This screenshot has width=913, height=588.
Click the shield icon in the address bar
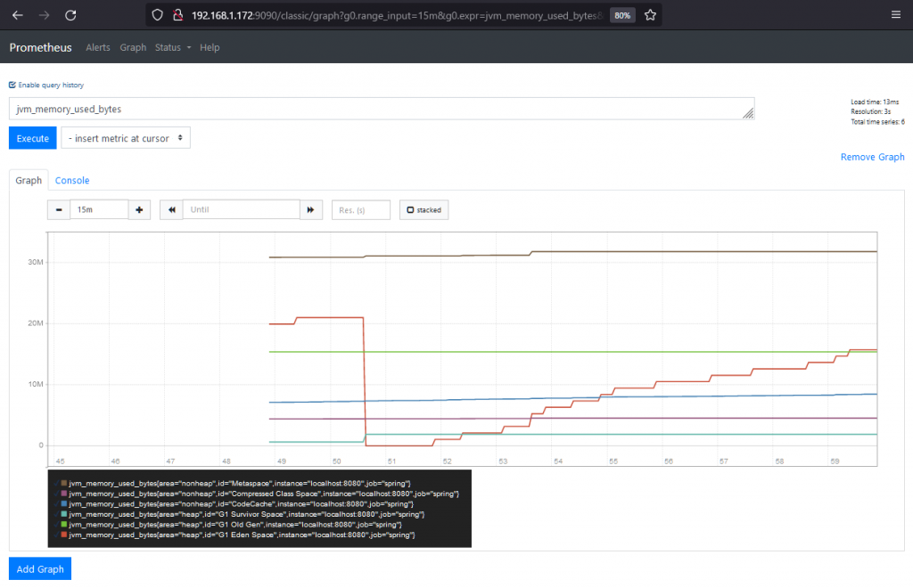point(157,14)
